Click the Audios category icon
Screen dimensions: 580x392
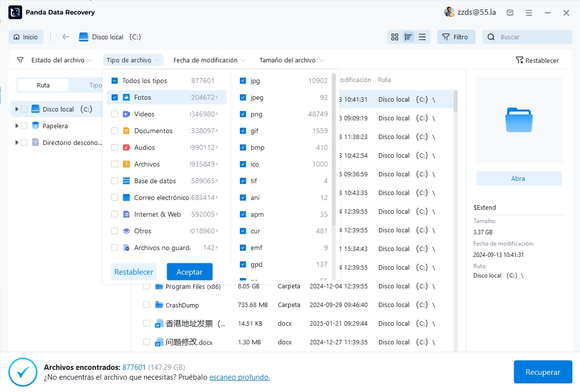pos(126,147)
